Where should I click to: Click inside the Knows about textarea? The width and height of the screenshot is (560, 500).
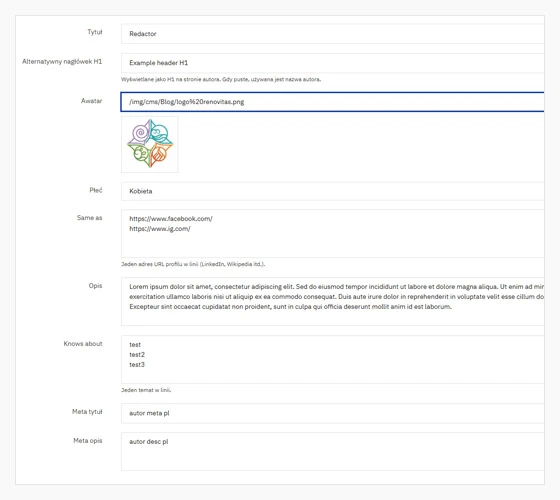[332, 360]
